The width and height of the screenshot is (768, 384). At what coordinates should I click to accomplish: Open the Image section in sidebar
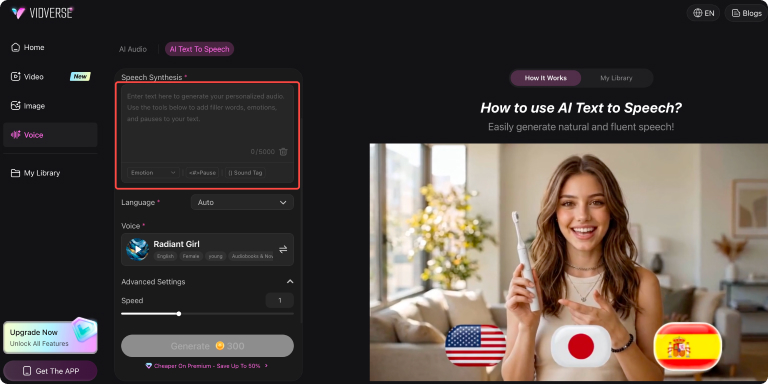coord(50,106)
